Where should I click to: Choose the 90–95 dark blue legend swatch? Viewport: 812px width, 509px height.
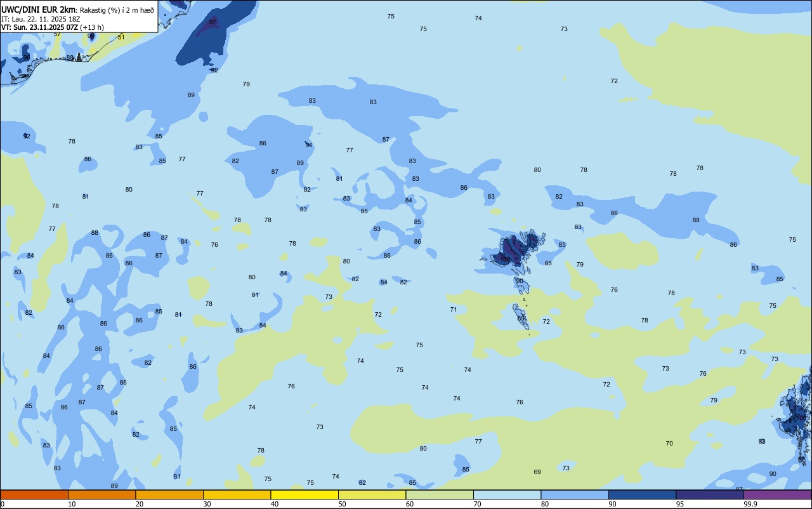642,494
